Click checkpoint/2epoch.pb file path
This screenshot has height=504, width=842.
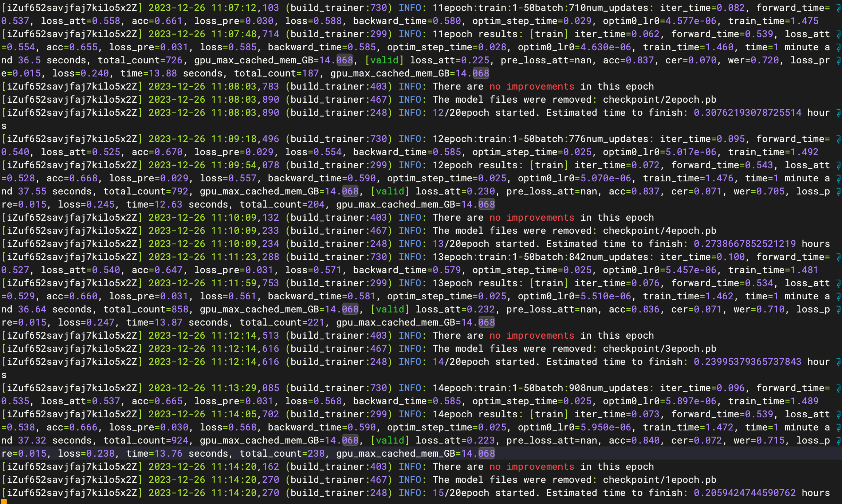[659, 100]
